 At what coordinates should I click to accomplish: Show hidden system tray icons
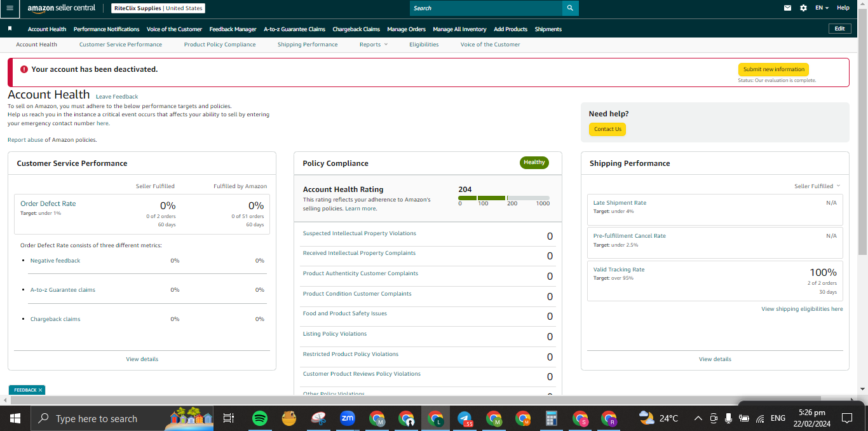698,418
